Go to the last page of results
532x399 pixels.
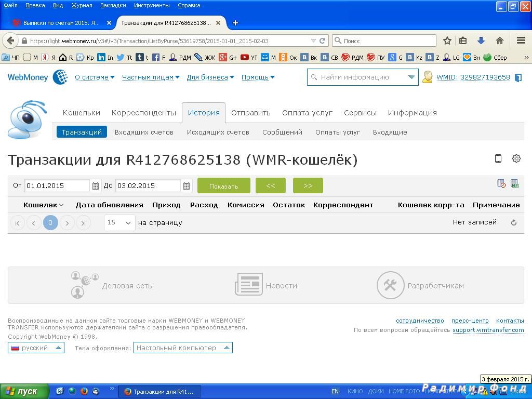(84, 223)
